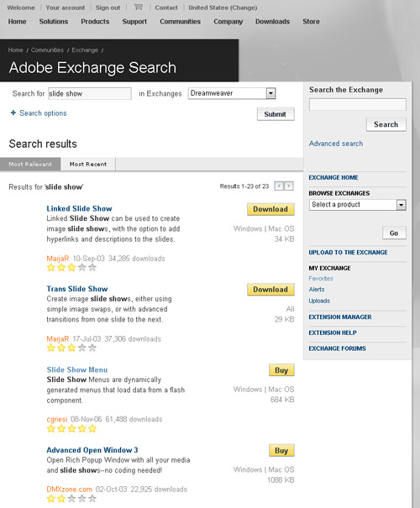Click 61,488 downloads text
The height and width of the screenshot is (508, 420).
pyautogui.click(x=134, y=419)
